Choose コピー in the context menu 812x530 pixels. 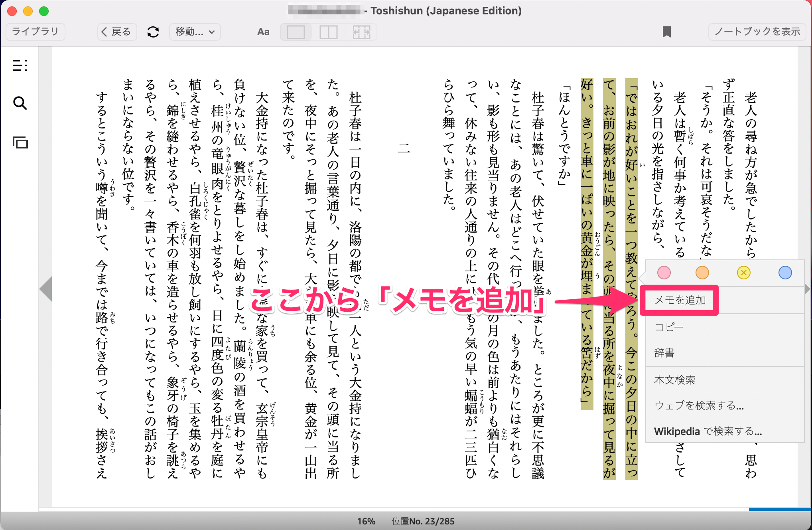[x=669, y=327]
